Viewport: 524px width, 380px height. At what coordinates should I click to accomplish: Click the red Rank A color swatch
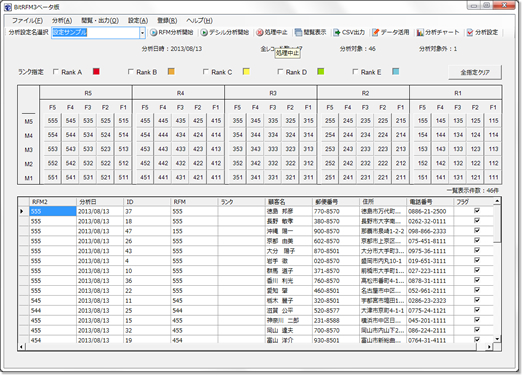click(96, 72)
